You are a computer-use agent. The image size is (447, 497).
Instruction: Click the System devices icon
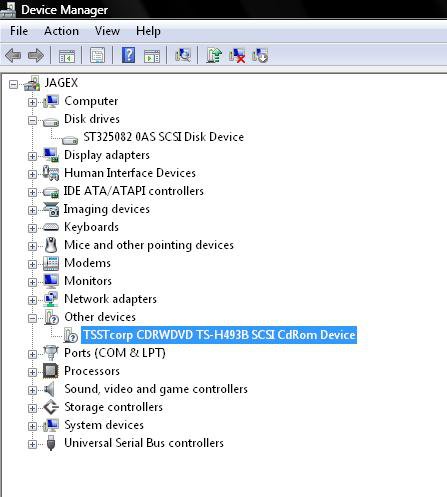click(51, 425)
